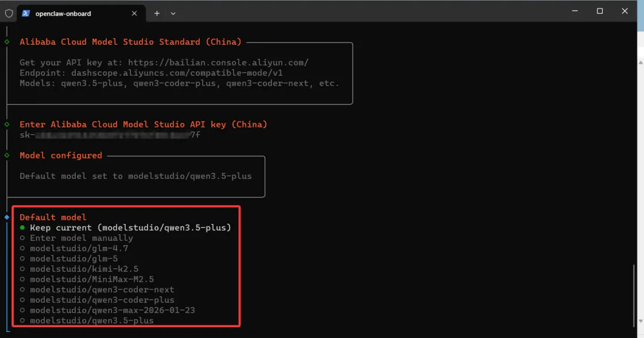Click Enter Alibaba Cloud Model Studio API key heading
The width and height of the screenshot is (644, 338).
pos(143,125)
